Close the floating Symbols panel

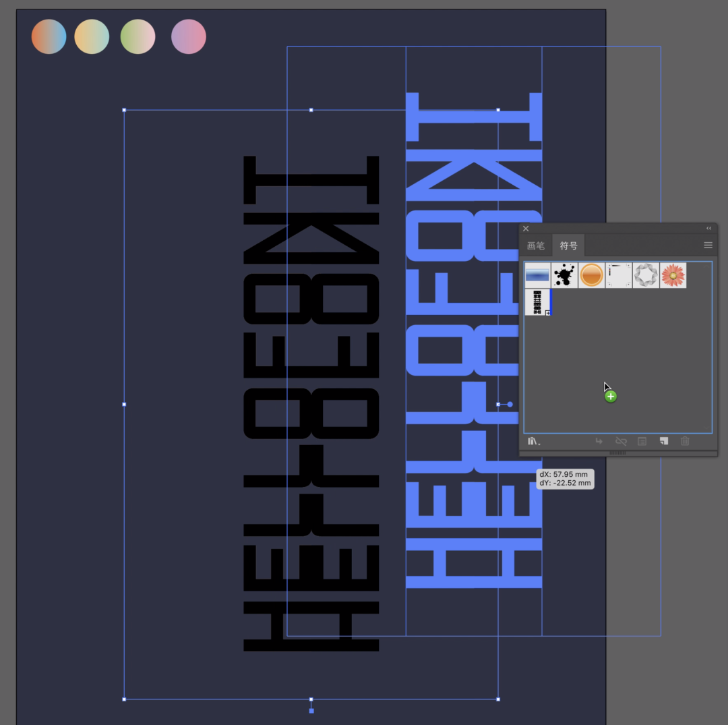coord(526,229)
